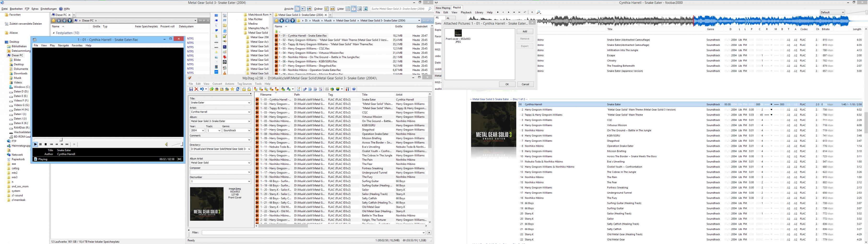The image size is (868, 244).
Task: Open Album Artist dropdown in Mp3tag
Action: (x=249, y=163)
